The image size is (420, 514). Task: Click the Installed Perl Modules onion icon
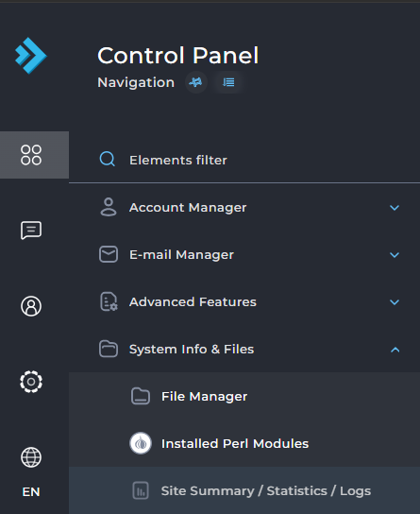tap(141, 443)
